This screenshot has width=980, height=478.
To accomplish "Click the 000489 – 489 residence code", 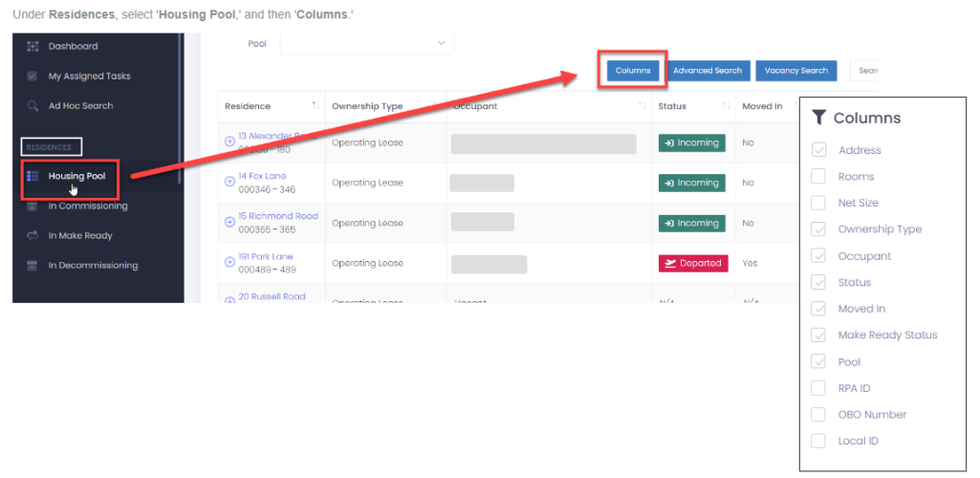I will click(x=267, y=270).
